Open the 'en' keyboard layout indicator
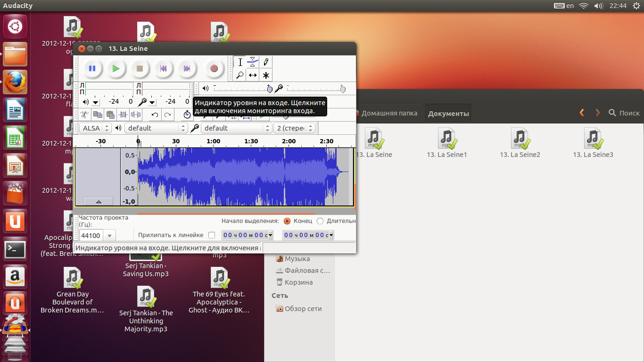 (564, 6)
